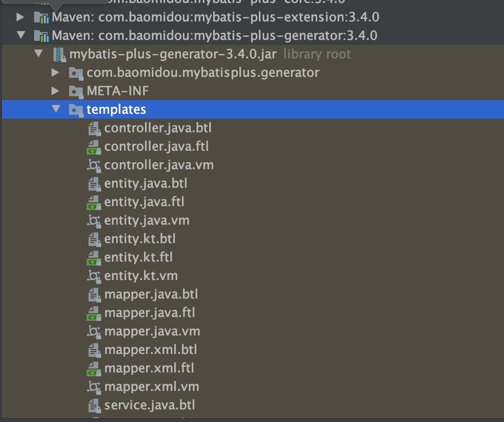
Task: Expand the com.baomidou.mybatisplus.generator package
Action: pyautogui.click(x=55, y=72)
